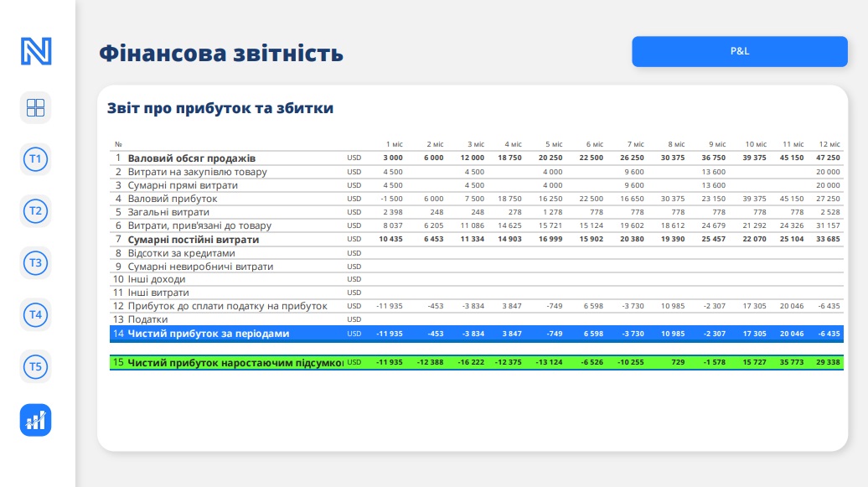The height and width of the screenshot is (487, 868).
Task: Click the "8 037" product-related costs value
Action: [393, 225]
